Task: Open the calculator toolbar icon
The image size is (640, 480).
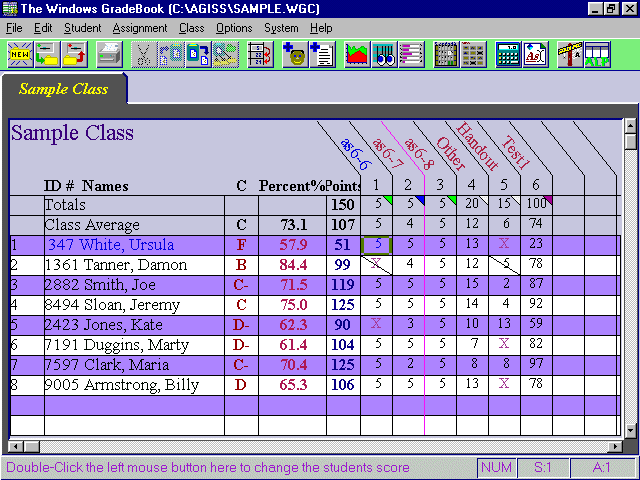Action: tap(508, 54)
